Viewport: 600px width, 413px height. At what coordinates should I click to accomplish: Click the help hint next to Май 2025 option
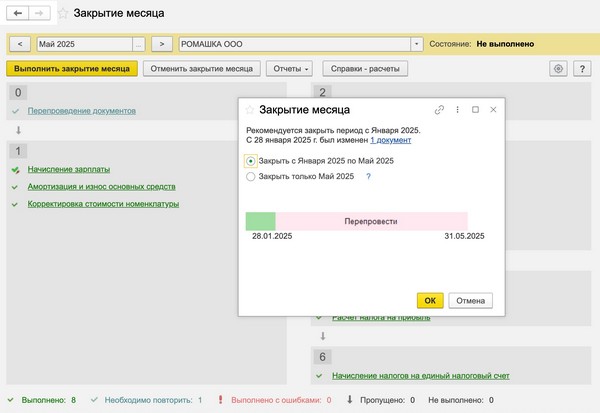tap(368, 176)
